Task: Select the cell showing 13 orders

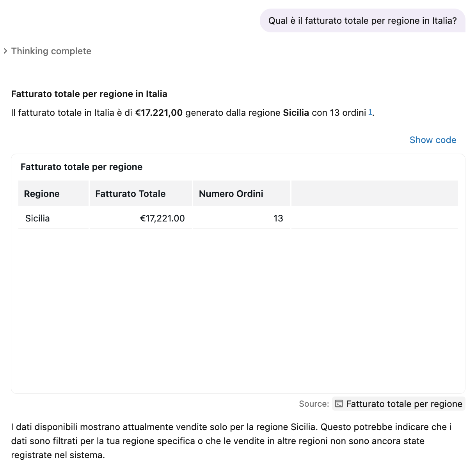Action: click(242, 218)
